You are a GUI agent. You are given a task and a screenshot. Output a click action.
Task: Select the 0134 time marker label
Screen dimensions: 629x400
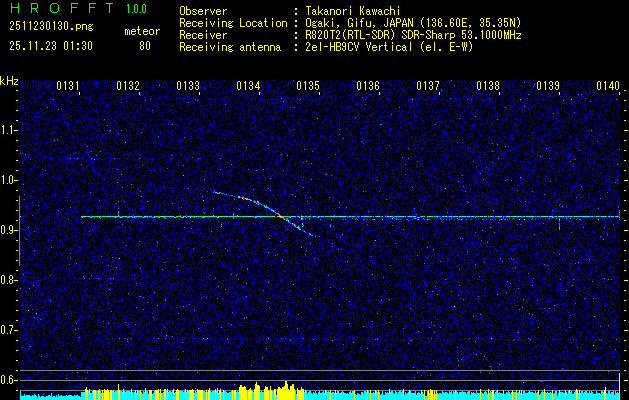click(248, 86)
